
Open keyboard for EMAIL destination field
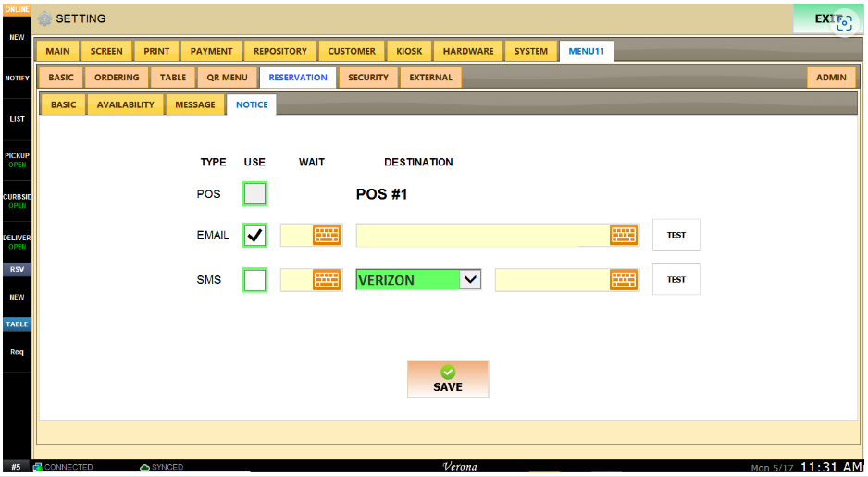tap(624, 235)
